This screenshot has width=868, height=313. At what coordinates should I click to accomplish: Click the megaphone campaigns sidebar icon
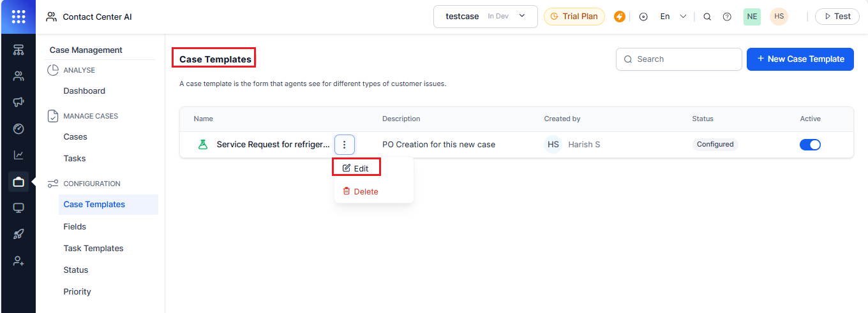(x=19, y=102)
